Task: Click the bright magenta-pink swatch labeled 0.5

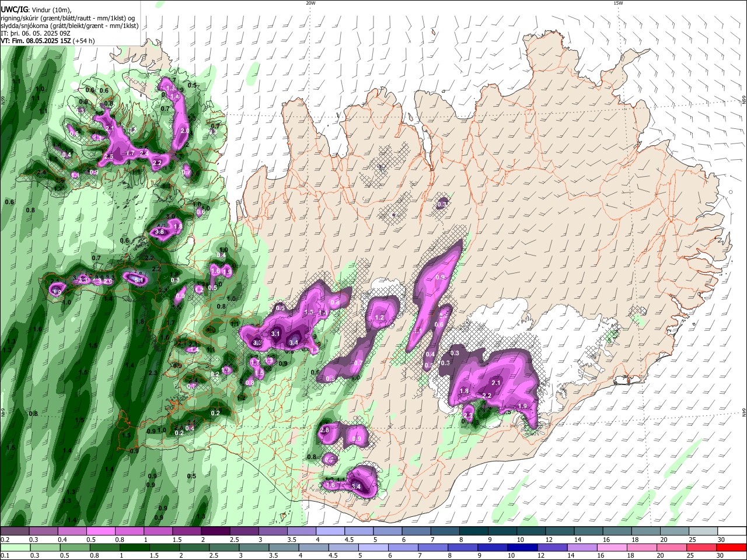Action: (x=100, y=531)
